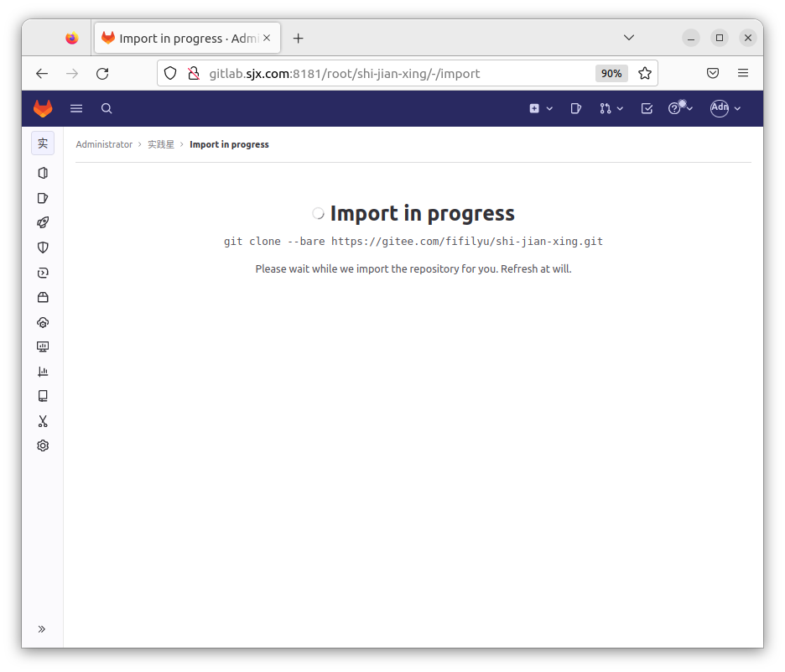Viewport: 785px width, 672px height.
Task: Select the Import in progress browser tab
Action: coord(185,39)
